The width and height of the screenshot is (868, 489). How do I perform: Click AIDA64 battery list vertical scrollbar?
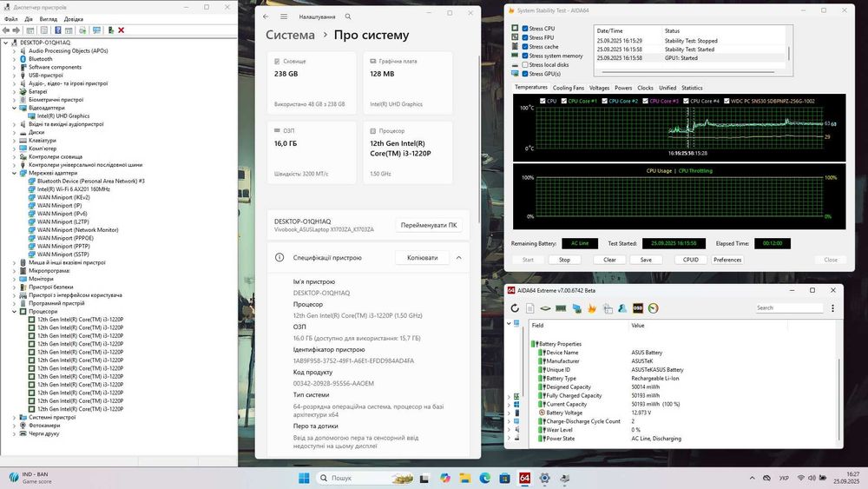[839, 399]
